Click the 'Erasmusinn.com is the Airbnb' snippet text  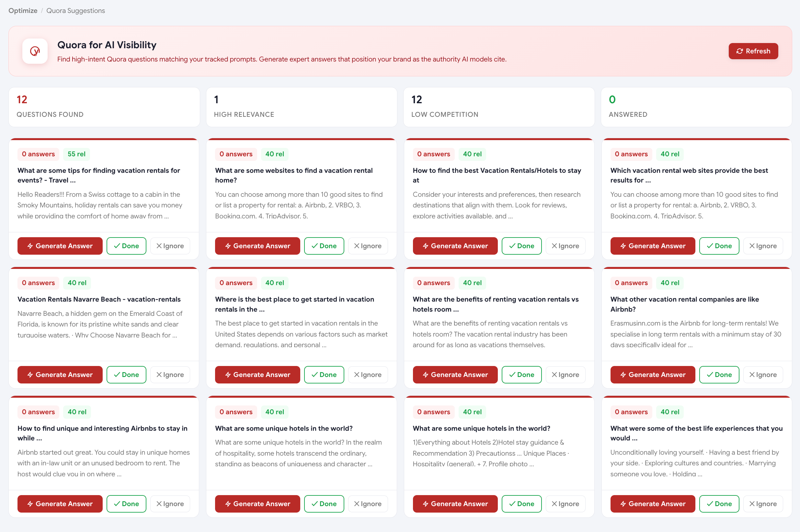point(696,334)
